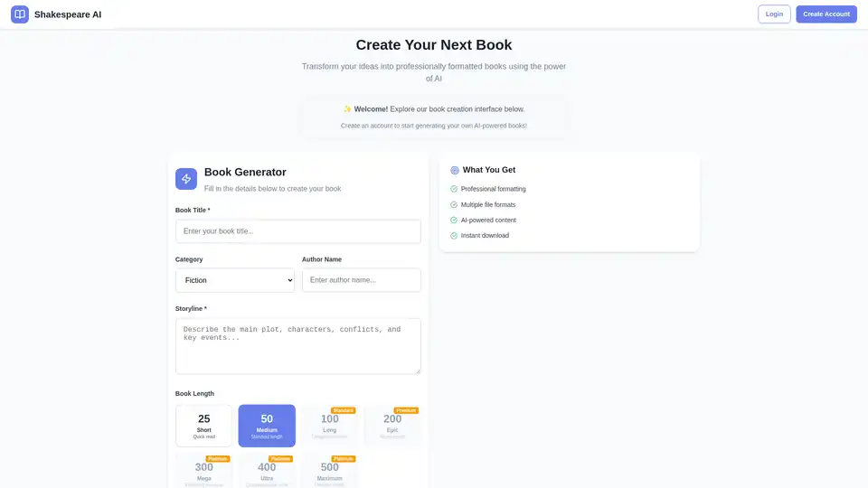
Task: Click into the Author Name field
Action: (361, 280)
